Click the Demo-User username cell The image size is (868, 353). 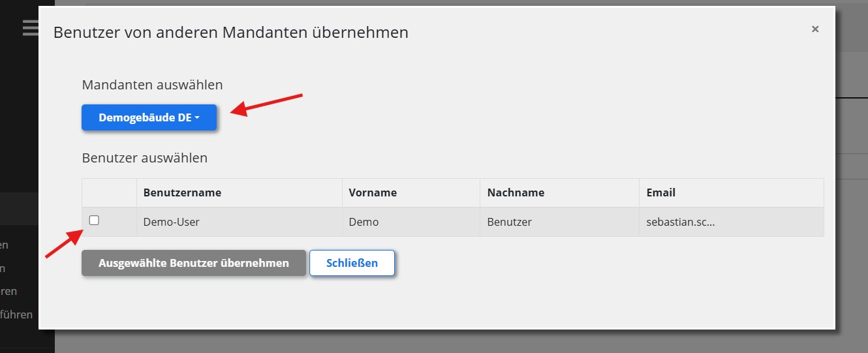pyautogui.click(x=172, y=222)
